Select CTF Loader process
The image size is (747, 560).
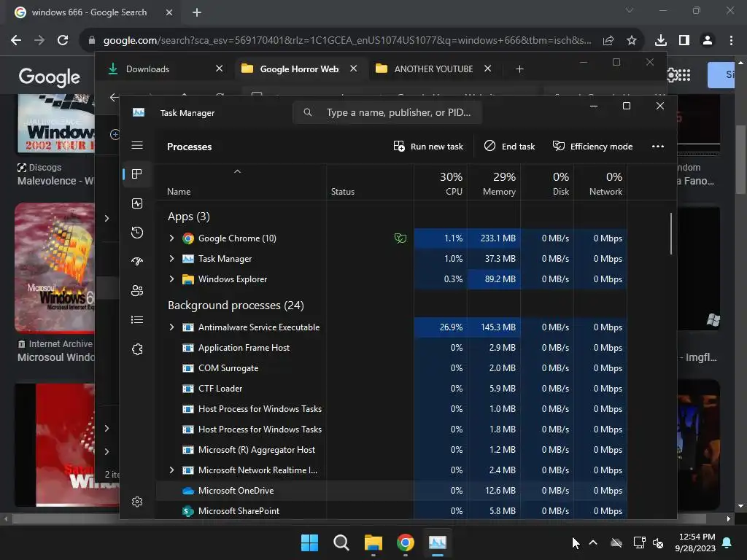pos(220,389)
